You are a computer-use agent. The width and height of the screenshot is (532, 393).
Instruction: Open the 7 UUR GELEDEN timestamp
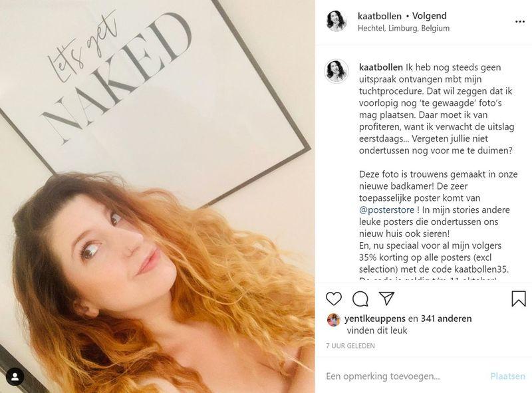click(350, 346)
